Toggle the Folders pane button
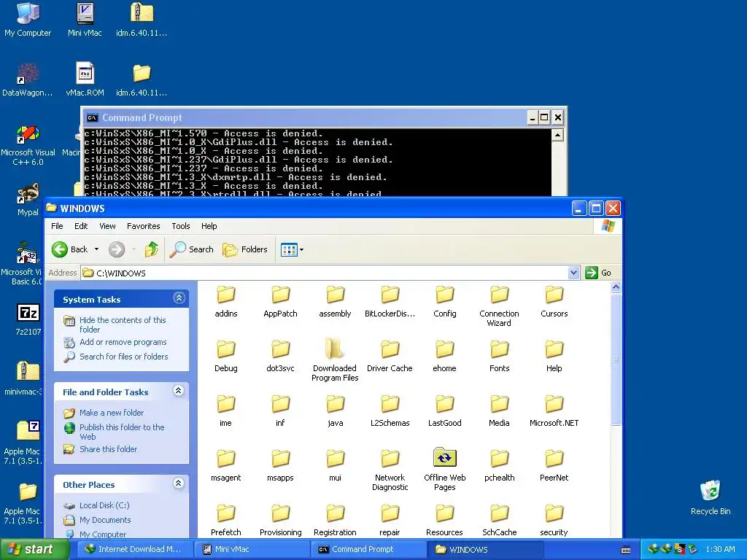The width and height of the screenshot is (747, 560). 245,249
